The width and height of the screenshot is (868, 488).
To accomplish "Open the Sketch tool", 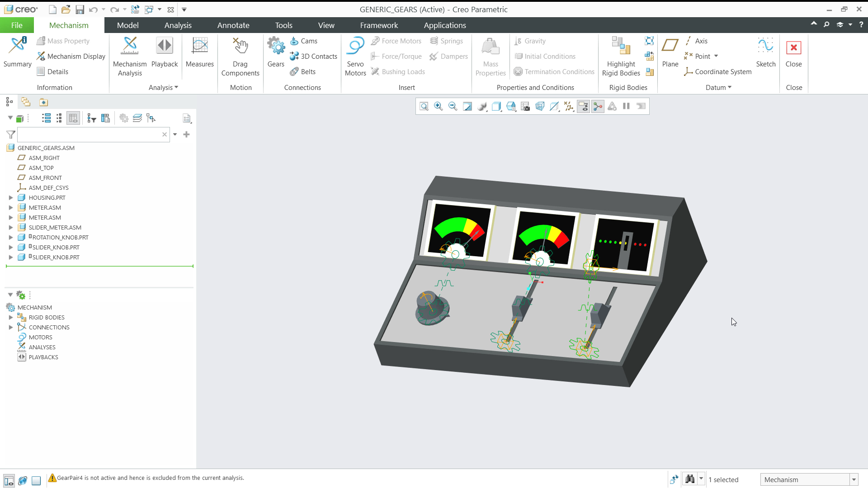I will 766,52.
